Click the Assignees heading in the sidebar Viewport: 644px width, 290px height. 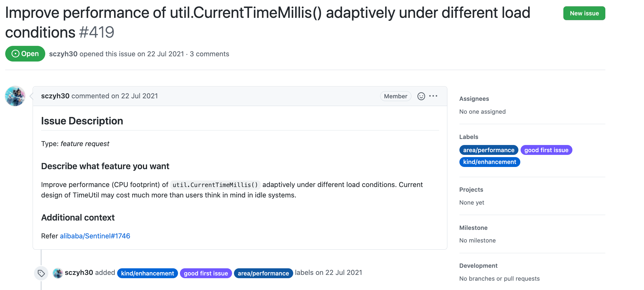pyautogui.click(x=474, y=99)
